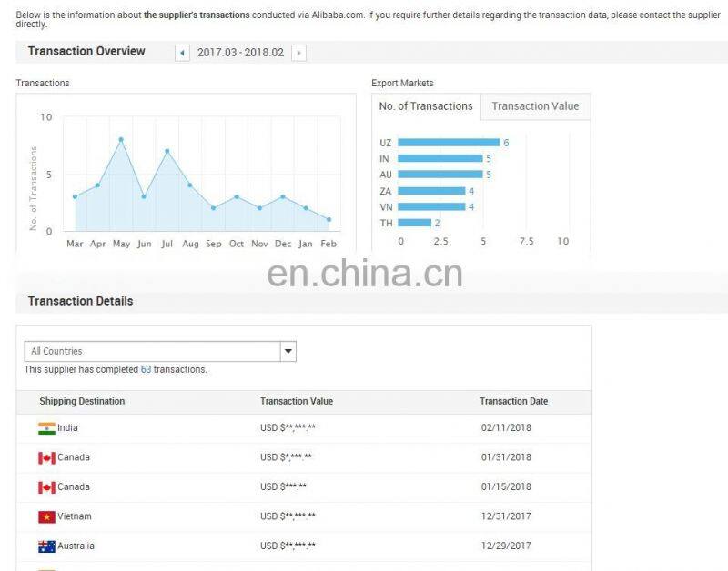This screenshot has height=571, width=728.
Task: Switch to the No. of Transactions tab
Action: point(426,106)
